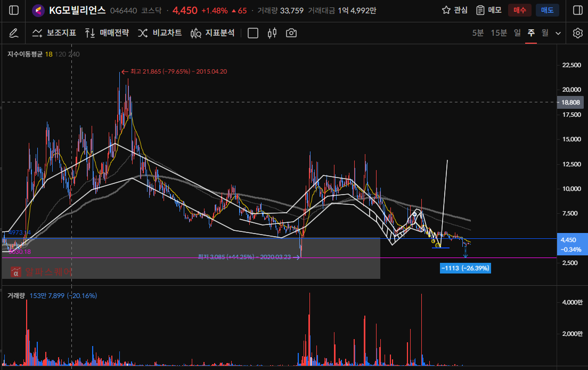
Task: Click the 18,808 crosshair price label
Action: (x=570, y=102)
